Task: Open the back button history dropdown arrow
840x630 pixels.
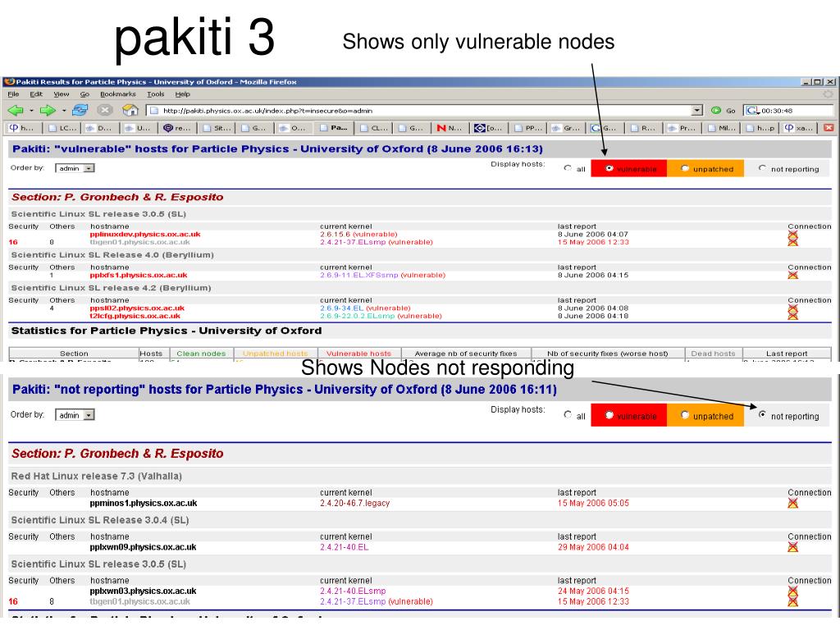Action: click(x=32, y=111)
